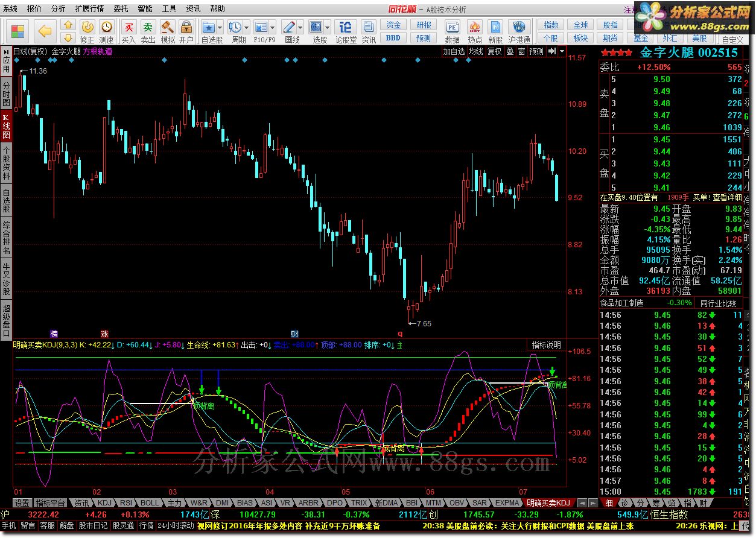
Task: Expand the 画线 dropdown arrow
Action: click(x=300, y=27)
